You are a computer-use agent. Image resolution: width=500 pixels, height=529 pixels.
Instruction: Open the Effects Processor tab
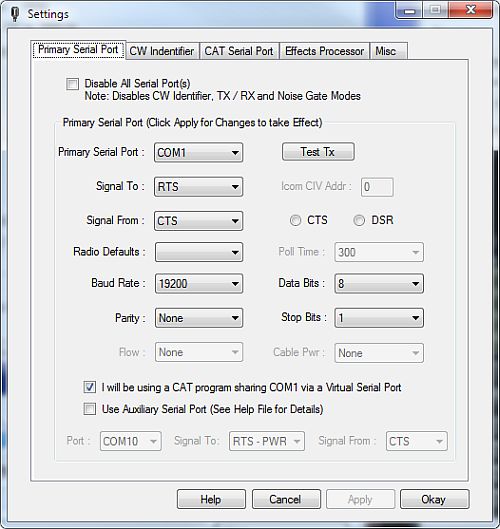coord(325,51)
